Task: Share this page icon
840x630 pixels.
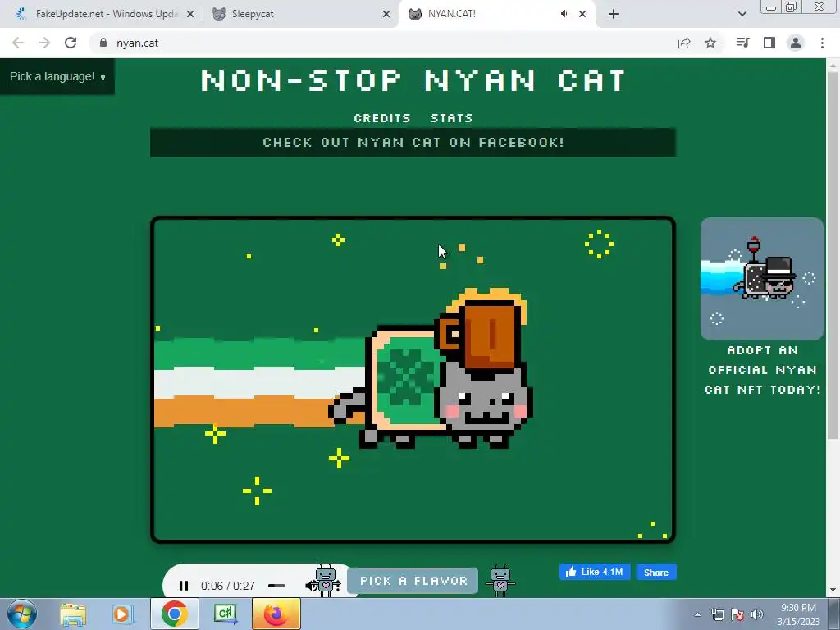Action: tap(684, 43)
